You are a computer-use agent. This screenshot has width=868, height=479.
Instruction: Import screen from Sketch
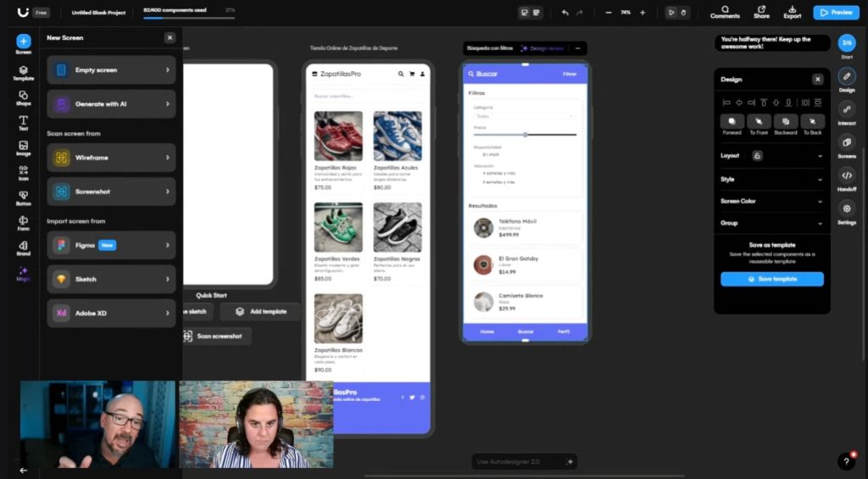click(x=111, y=279)
